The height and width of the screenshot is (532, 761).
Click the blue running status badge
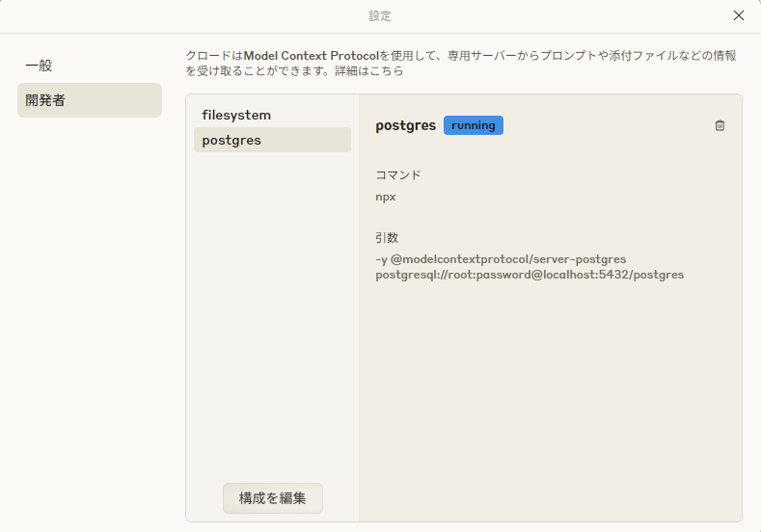473,125
